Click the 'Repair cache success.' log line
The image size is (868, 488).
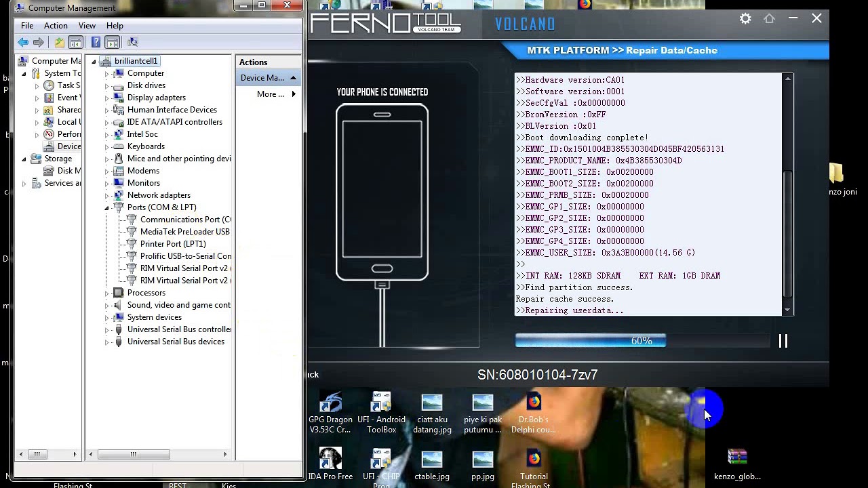click(565, 299)
